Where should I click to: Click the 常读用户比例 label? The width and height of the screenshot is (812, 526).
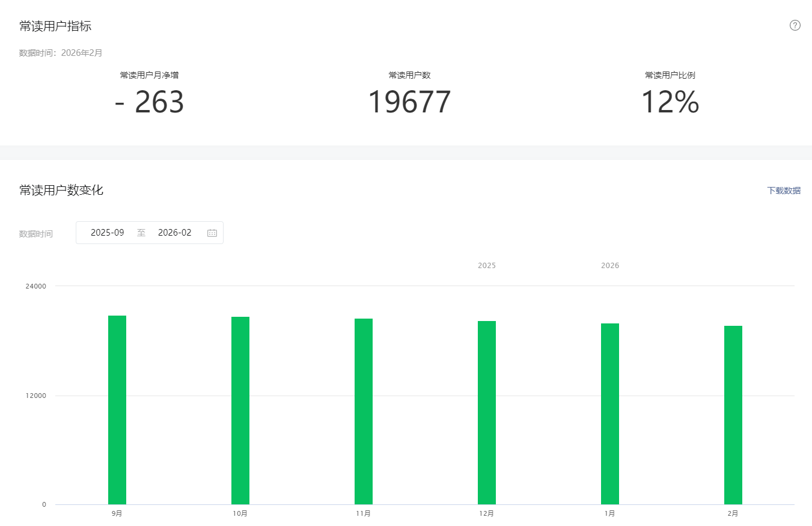pos(670,75)
